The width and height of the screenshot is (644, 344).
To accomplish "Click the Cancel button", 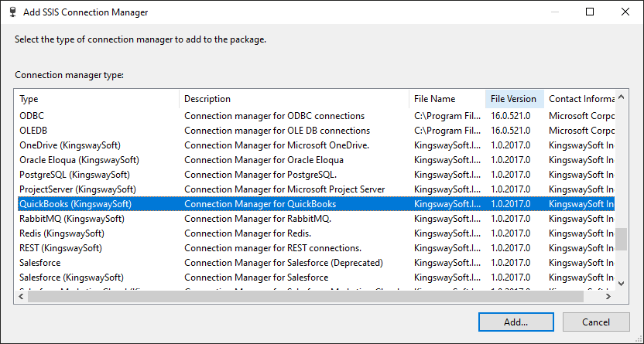I will tap(596, 322).
